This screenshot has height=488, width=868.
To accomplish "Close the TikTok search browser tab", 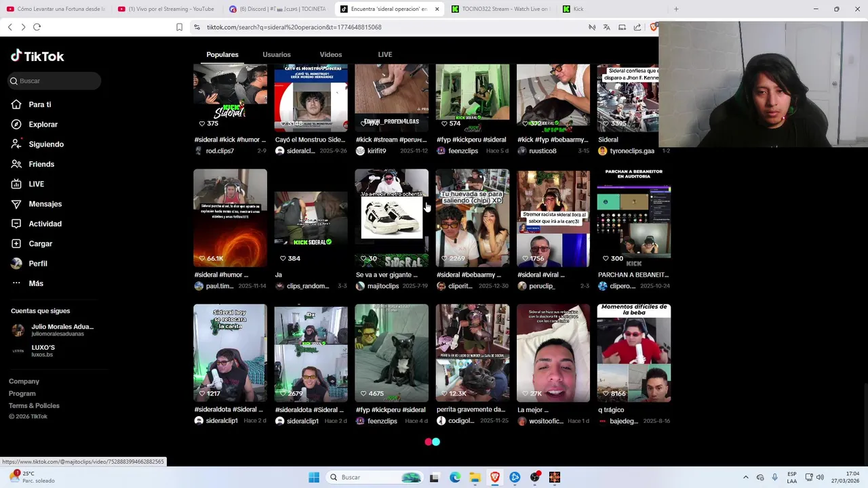I will tap(437, 9).
